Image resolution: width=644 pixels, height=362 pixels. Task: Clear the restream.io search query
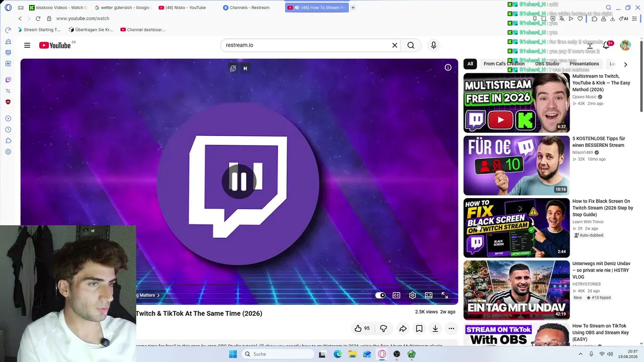click(395, 45)
